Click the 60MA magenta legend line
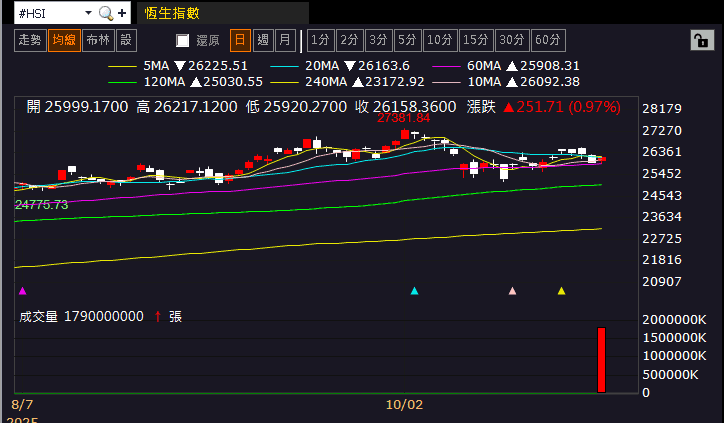The width and height of the screenshot is (724, 423). coord(446,66)
